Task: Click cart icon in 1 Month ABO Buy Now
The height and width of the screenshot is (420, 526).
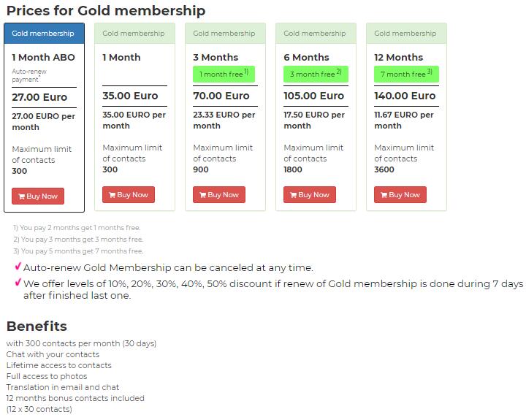Action: pyautogui.click(x=22, y=196)
